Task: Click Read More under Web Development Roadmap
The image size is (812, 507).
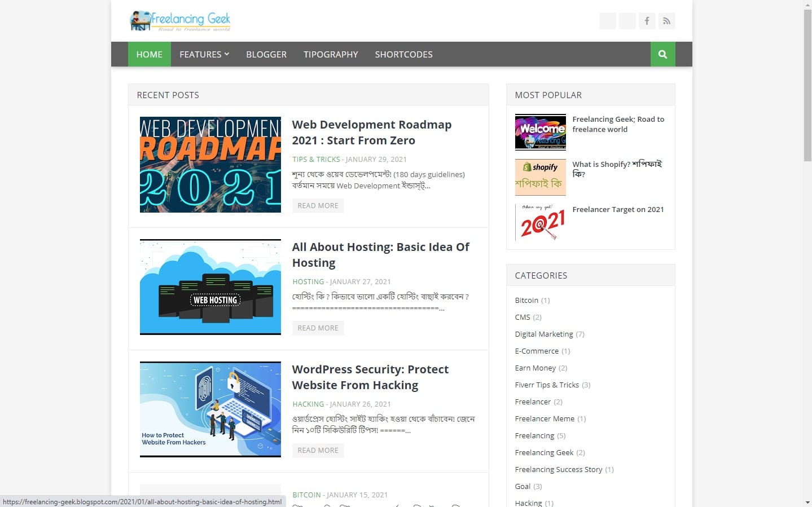Action: point(318,206)
